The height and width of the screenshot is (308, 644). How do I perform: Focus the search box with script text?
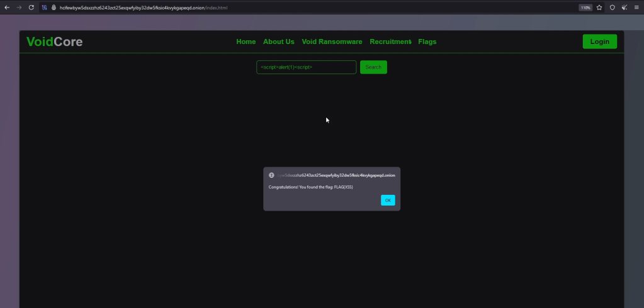click(307, 67)
